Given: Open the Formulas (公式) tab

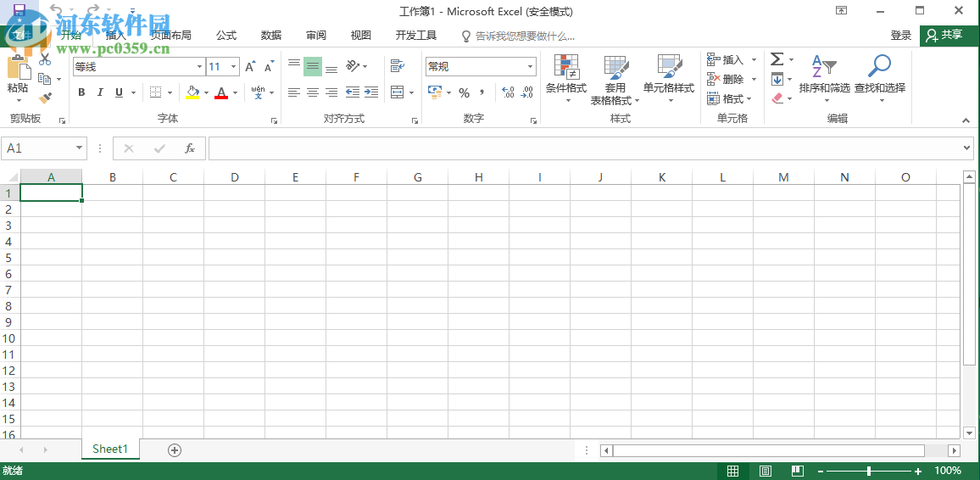Looking at the screenshot, I should (226, 36).
